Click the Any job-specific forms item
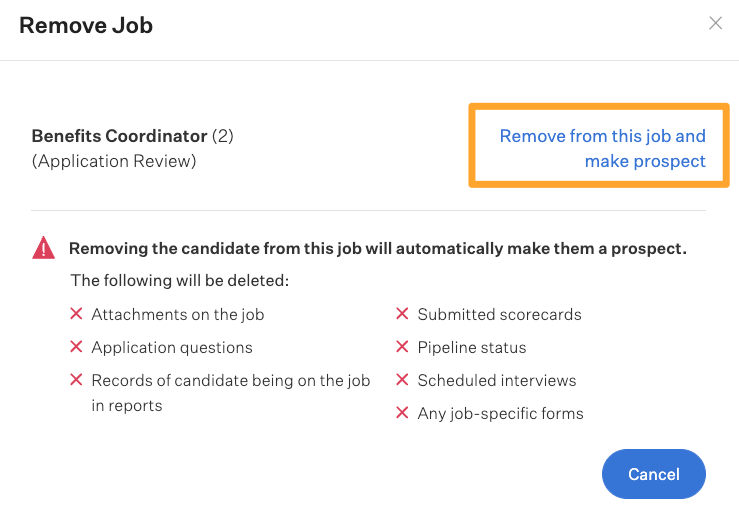The width and height of the screenshot is (739, 528). tap(501, 413)
